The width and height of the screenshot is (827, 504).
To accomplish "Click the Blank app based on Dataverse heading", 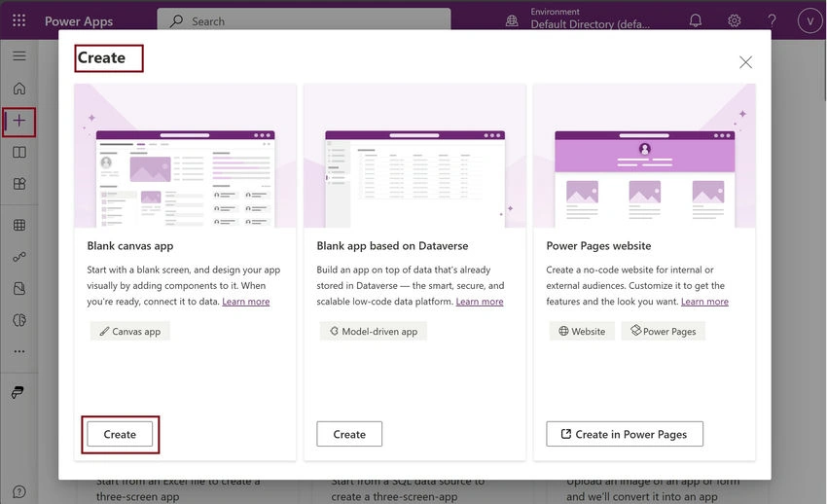I will click(392, 245).
